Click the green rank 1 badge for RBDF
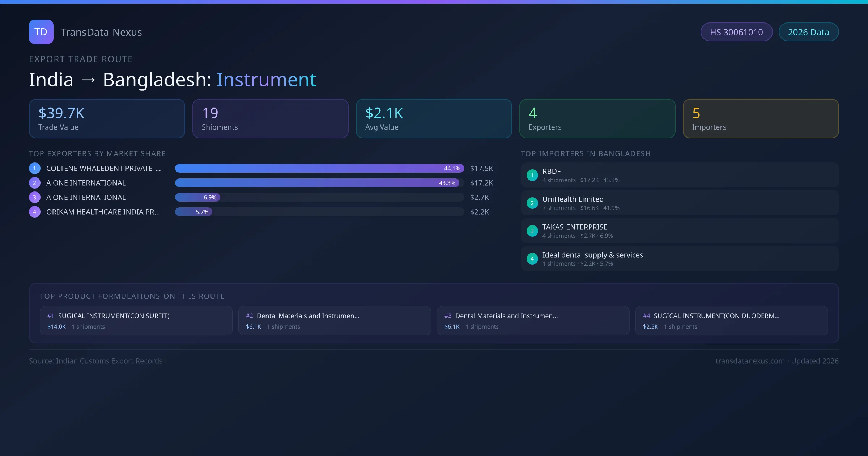868x456 pixels. [532, 175]
